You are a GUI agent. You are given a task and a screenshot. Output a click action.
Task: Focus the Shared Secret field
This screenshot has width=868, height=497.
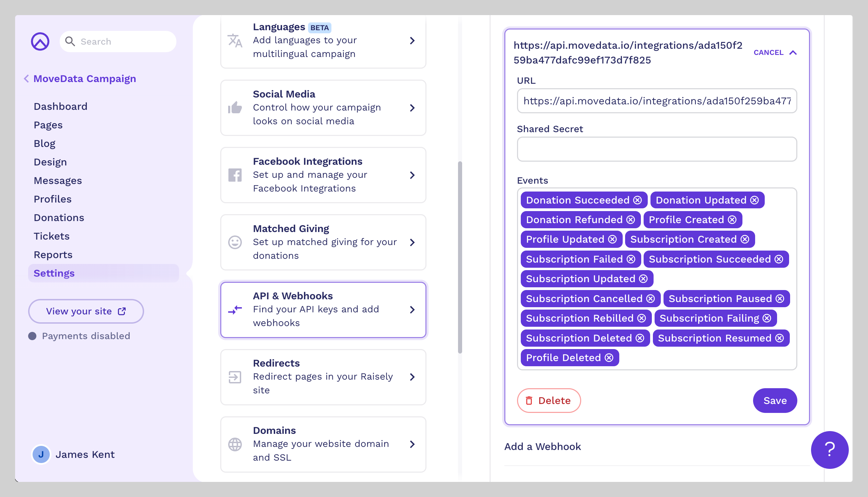pos(657,149)
